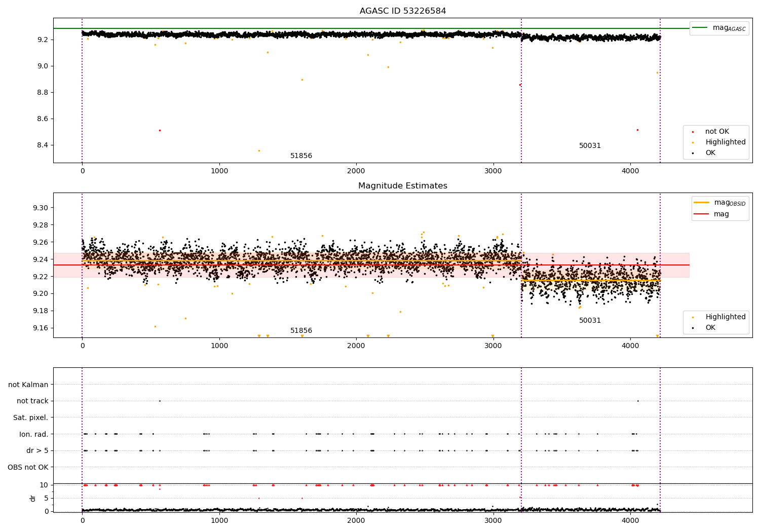Click y-axis tick '9.28' in middle plot
Viewport: 760px width, 532px height.
(x=40, y=225)
